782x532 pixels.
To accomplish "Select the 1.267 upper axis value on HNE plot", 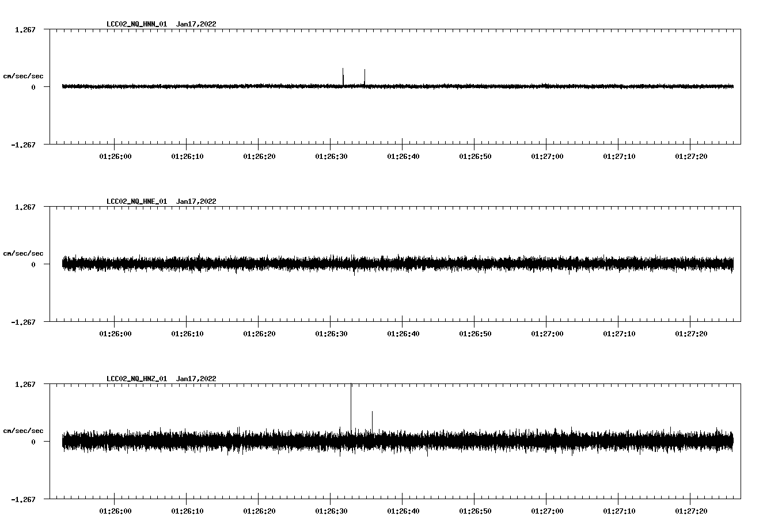I will 25,207.
